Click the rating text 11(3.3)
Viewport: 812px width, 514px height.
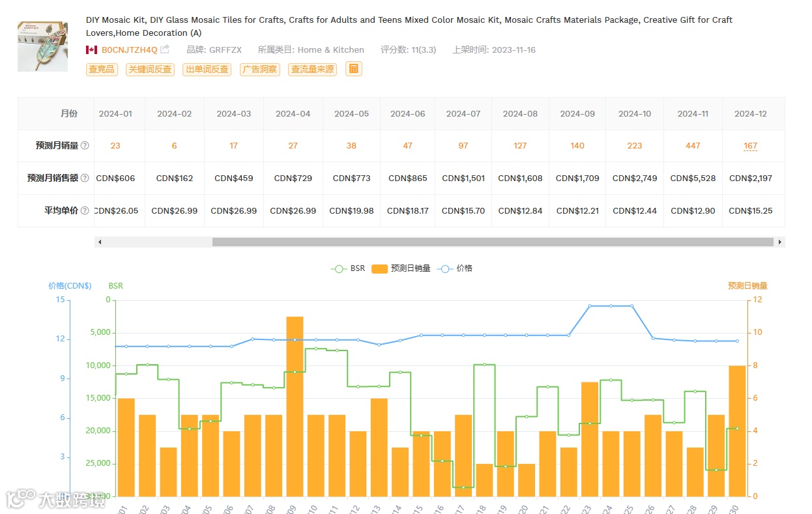pos(424,50)
